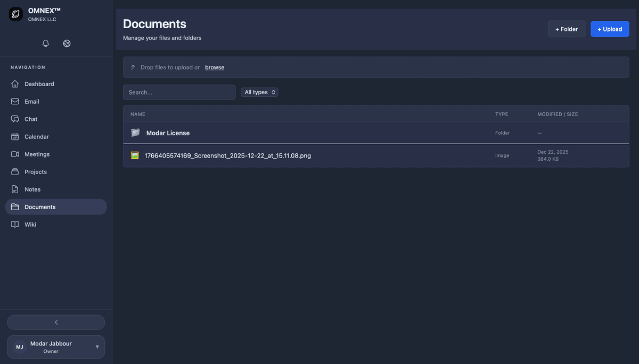Click the Chat bubble icon
This screenshot has height=364, width=639.
click(x=15, y=119)
